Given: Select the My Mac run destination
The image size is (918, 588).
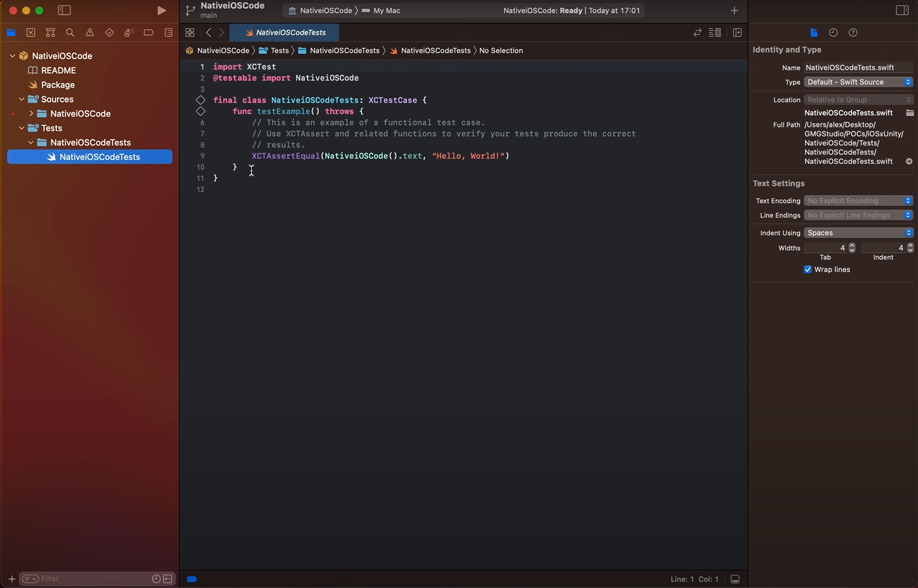Looking at the screenshot, I should click(381, 10).
